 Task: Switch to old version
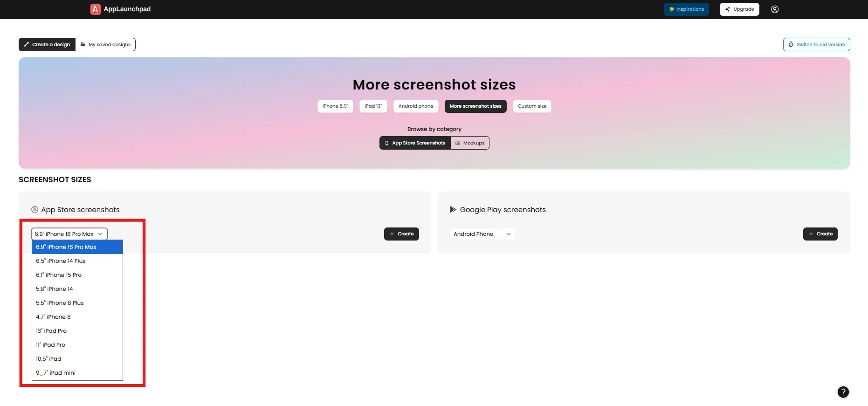pos(817,45)
